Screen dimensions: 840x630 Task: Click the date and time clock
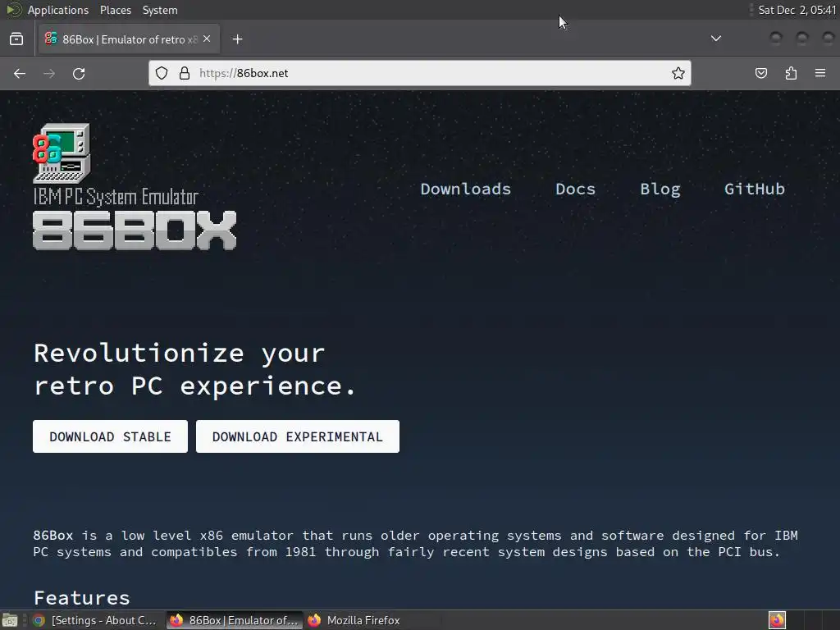[797, 10]
